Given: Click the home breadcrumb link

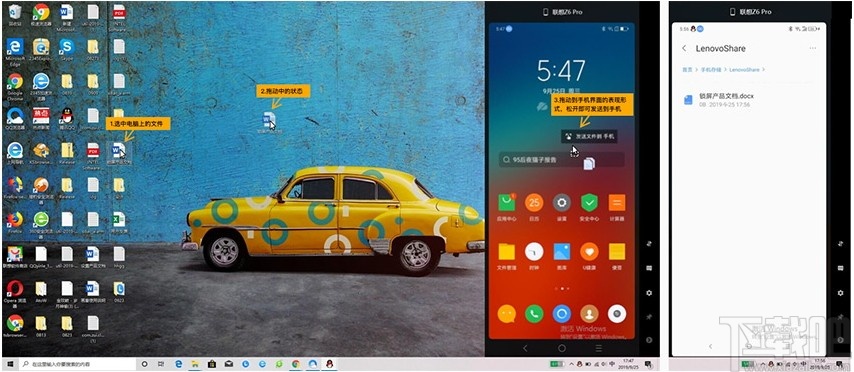Looking at the screenshot, I should 687,70.
